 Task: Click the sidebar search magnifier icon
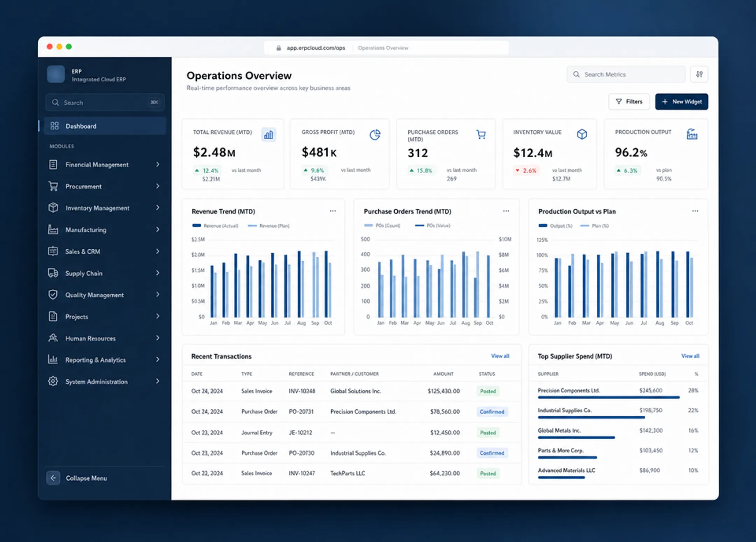(55, 103)
